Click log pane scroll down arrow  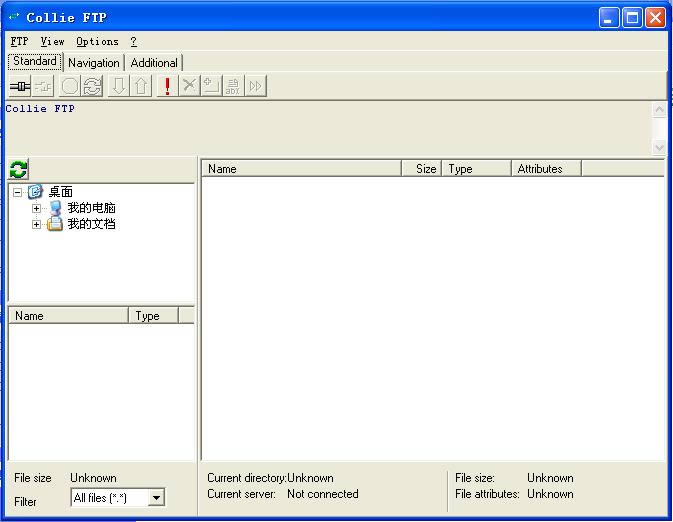pyautogui.click(x=659, y=148)
